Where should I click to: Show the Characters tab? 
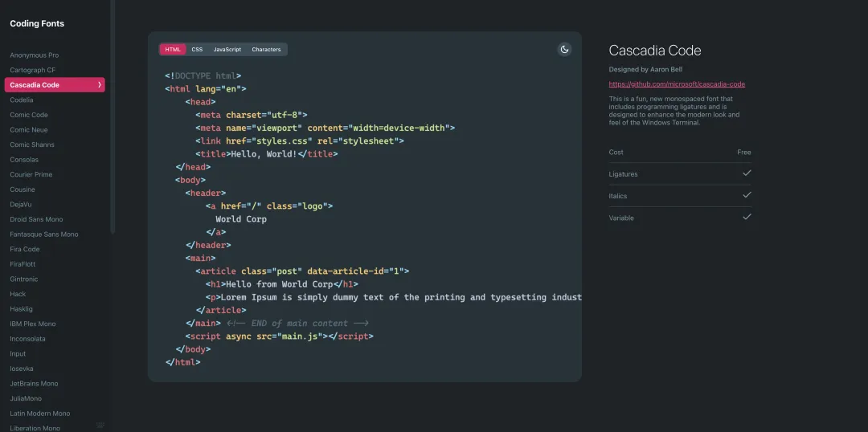(x=266, y=49)
